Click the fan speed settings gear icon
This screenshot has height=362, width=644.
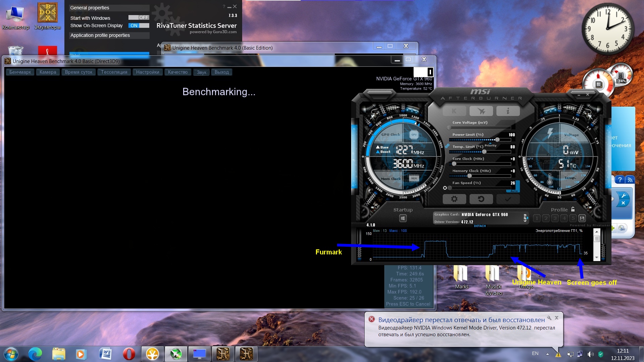[x=445, y=188]
